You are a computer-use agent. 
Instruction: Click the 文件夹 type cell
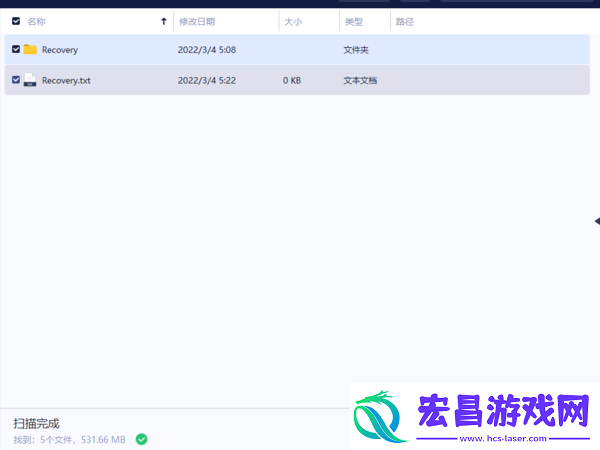[x=356, y=50]
